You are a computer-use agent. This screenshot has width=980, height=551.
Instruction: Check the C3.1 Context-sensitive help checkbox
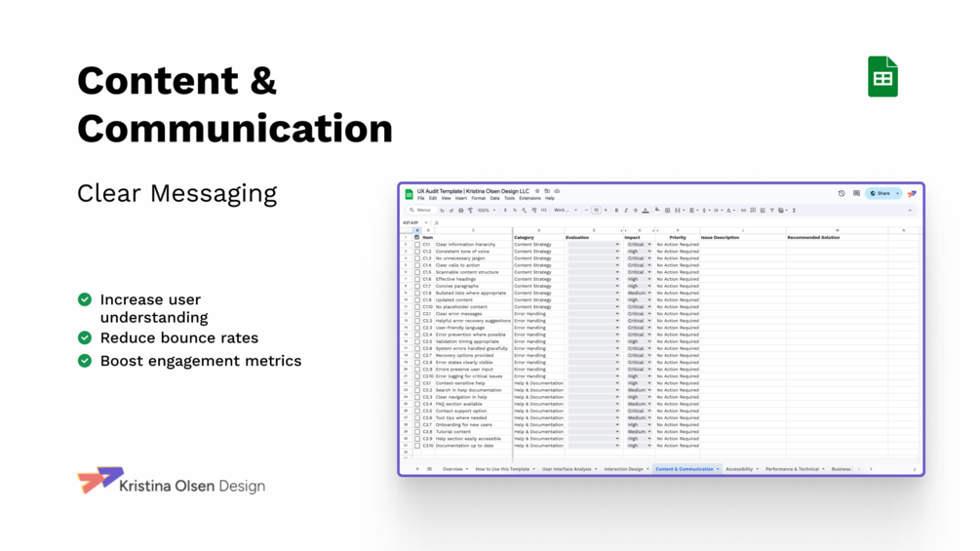(417, 383)
